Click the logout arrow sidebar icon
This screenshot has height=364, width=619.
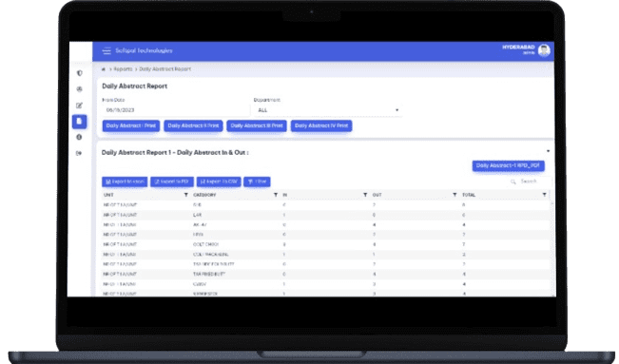pos(79,153)
